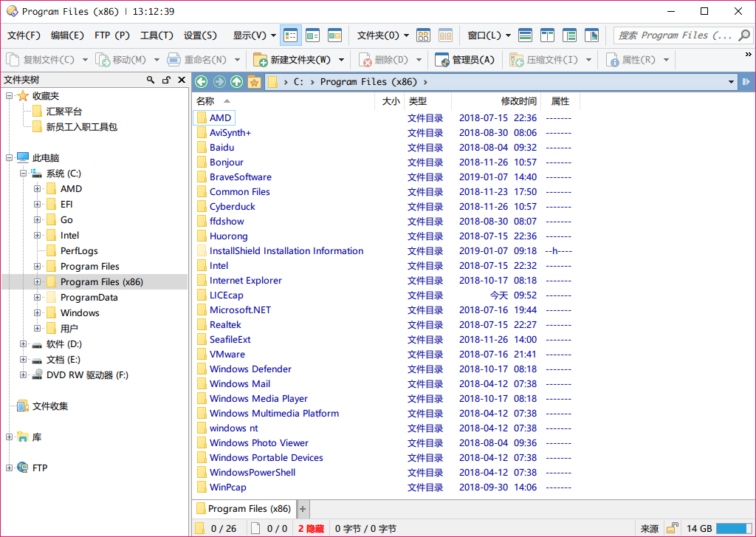The width and height of the screenshot is (756, 537).
Task: Click the back navigation arrow
Action: pyautogui.click(x=201, y=82)
